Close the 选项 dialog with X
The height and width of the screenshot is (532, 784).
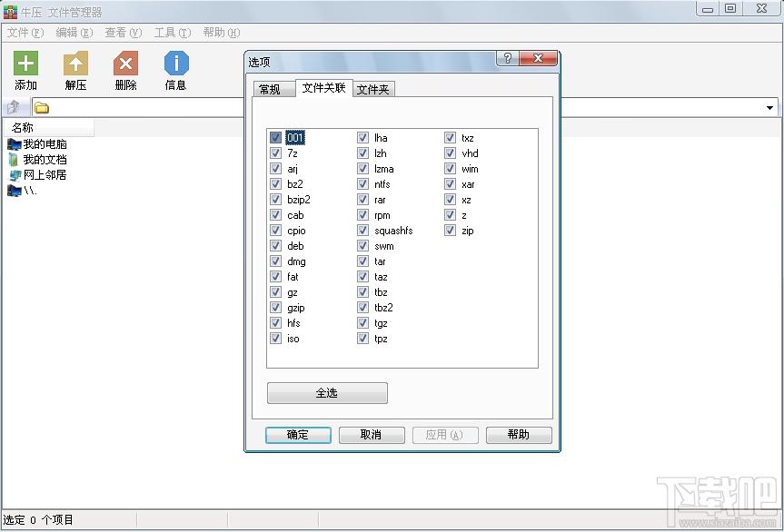pos(538,58)
